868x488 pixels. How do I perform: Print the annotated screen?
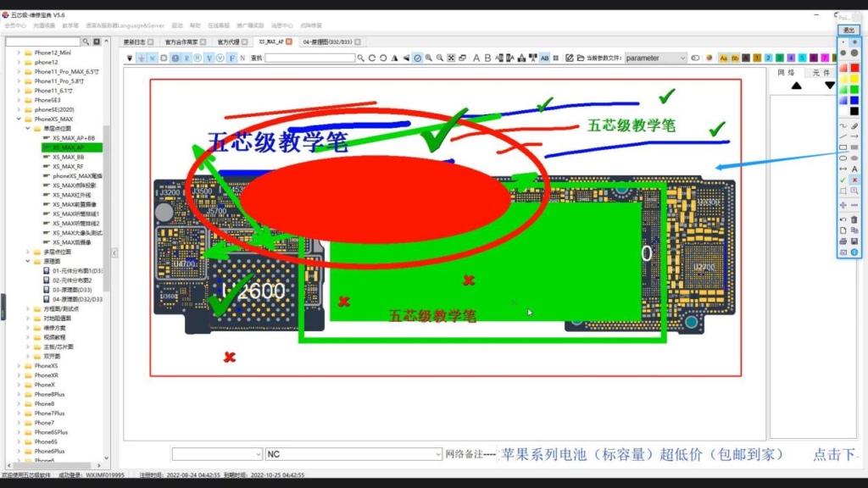843,241
